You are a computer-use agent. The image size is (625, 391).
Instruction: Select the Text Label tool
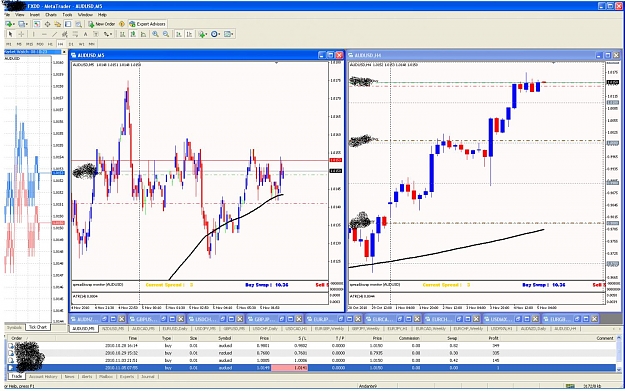click(96, 34)
